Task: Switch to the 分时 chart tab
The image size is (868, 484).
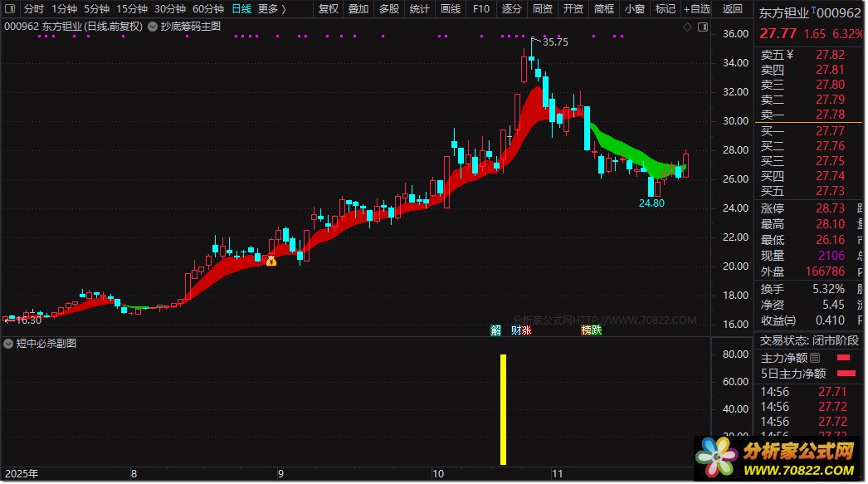Action: click(34, 9)
